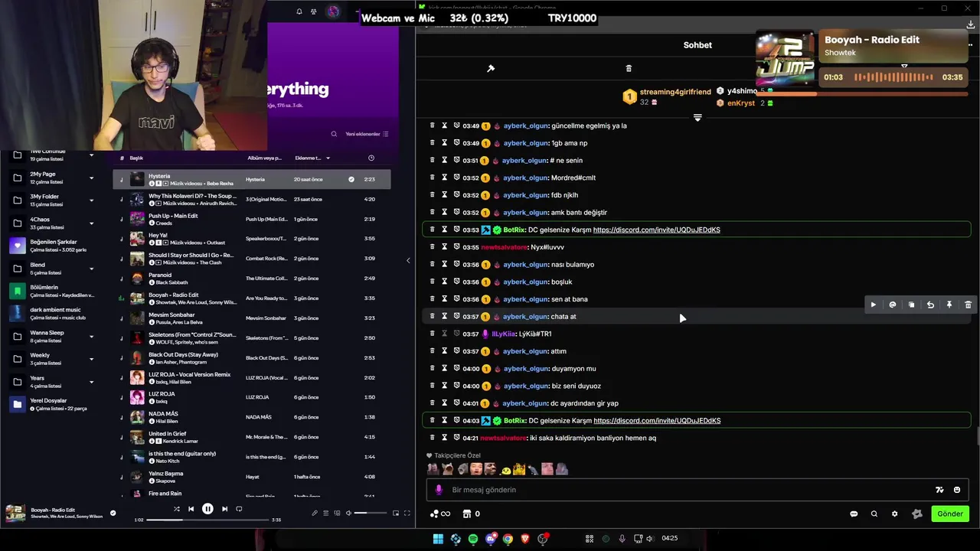The width and height of the screenshot is (980, 551).
Task: Seek on Spotify song progress bar
Action: [x=207, y=520]
